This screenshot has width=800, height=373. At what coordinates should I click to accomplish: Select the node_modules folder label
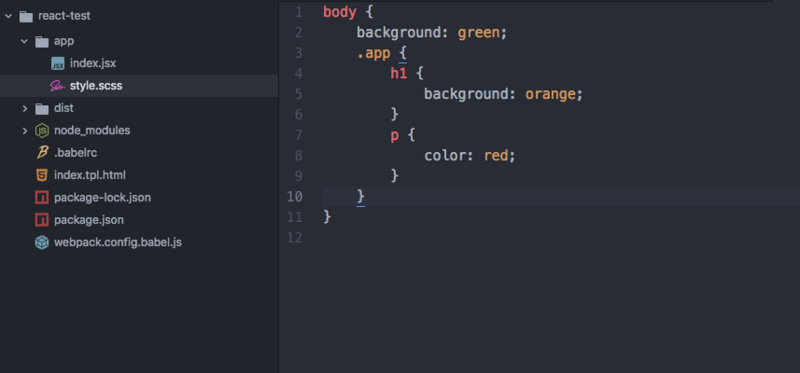pyautogui.click(x=92, y=131)
